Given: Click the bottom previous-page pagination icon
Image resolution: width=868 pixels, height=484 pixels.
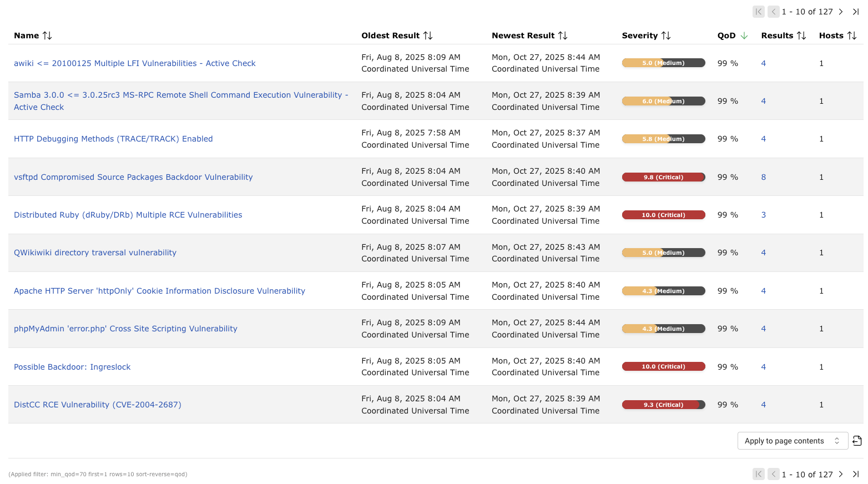Looking at the screenshot, I should 773,475.
